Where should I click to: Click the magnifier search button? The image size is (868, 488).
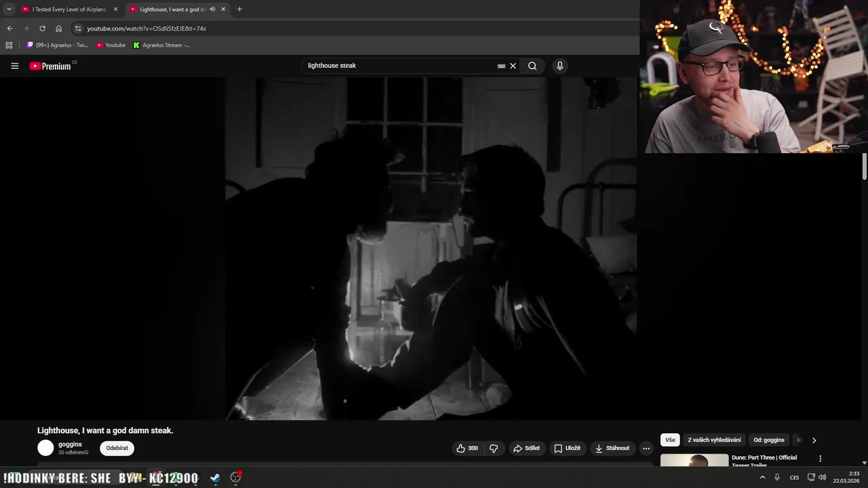pos(532,66)
